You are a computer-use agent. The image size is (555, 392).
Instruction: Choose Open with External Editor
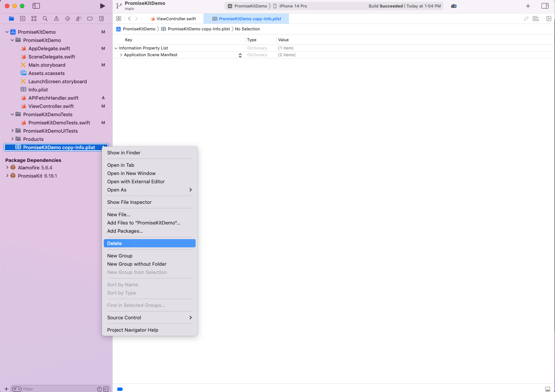tap(150, 181)
